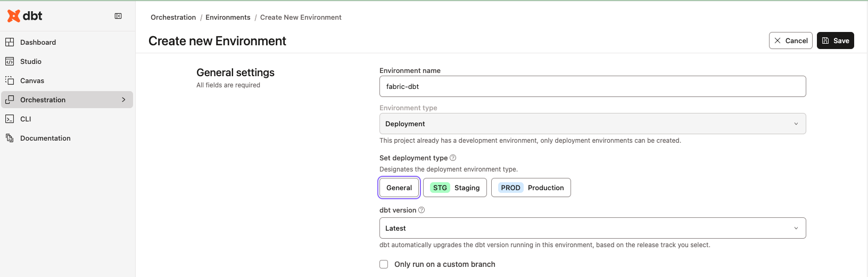868x277 pixels.
Task: Click the CLI terminal icon
Action: [10, 119]
